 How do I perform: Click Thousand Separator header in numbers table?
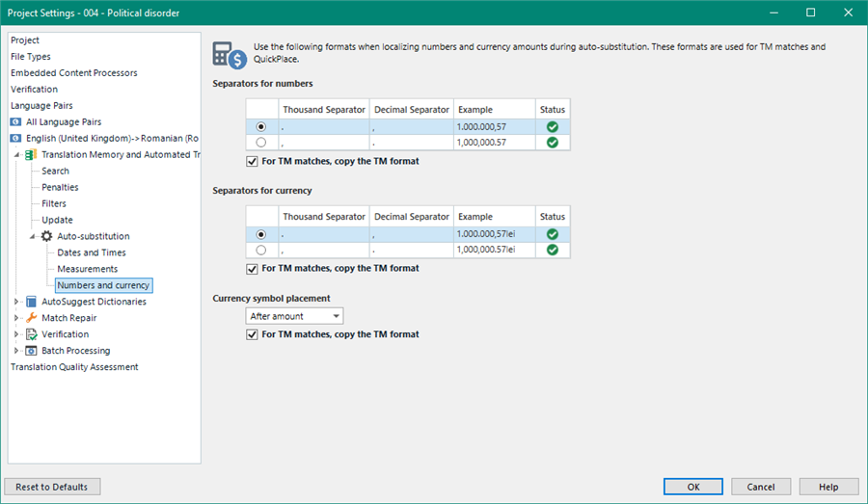[324, 110]
